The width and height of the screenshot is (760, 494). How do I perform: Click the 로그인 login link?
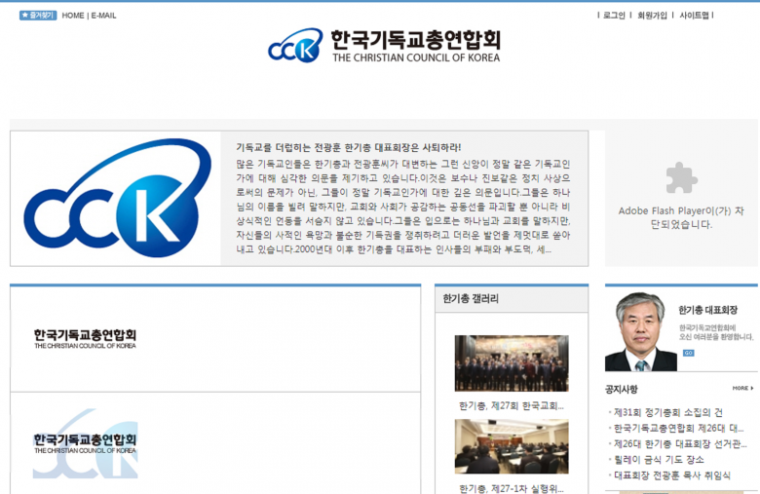click(x=614, y=16)
